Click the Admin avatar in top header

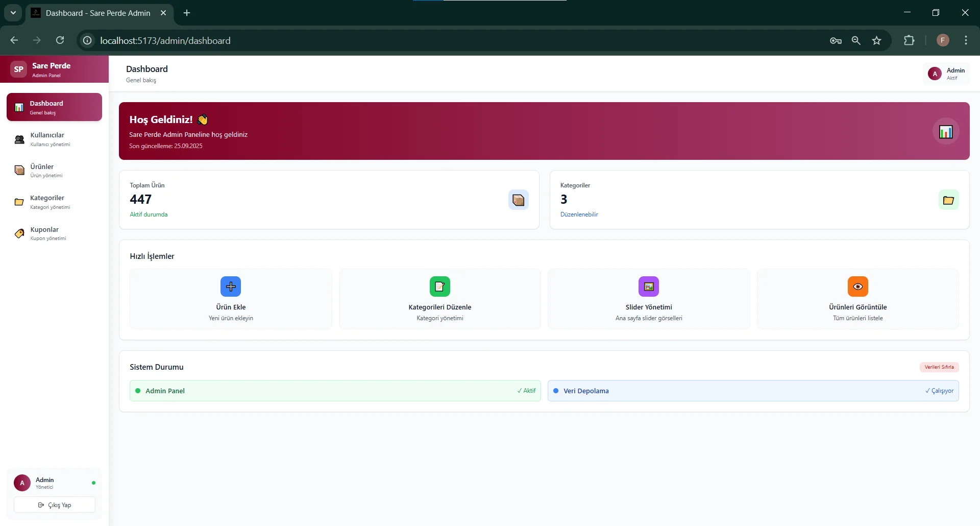click(935, 74)
